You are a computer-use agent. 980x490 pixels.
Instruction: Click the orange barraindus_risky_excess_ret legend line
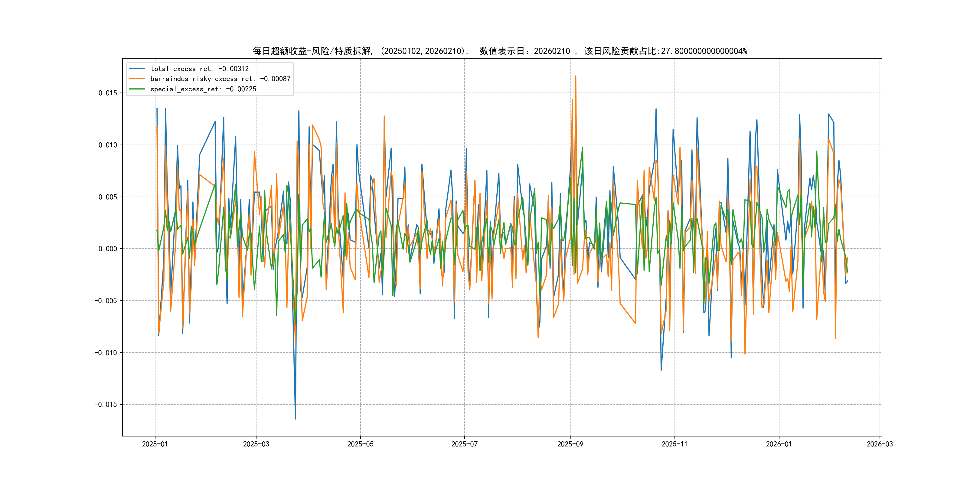(137, 79)
